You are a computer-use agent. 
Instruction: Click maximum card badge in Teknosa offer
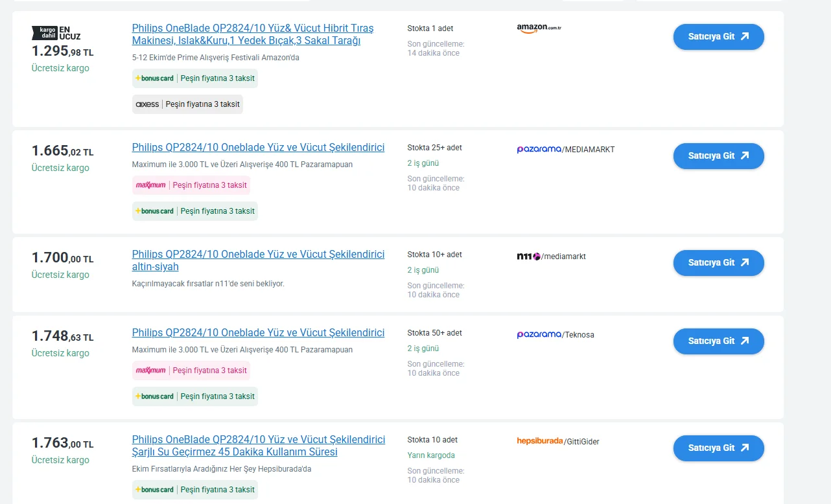[x=191, y=371]
